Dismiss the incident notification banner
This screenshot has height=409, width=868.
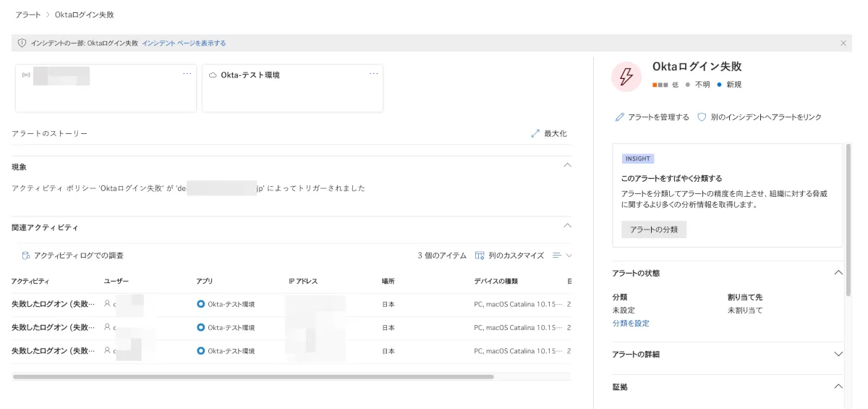(x=843, y=43)
